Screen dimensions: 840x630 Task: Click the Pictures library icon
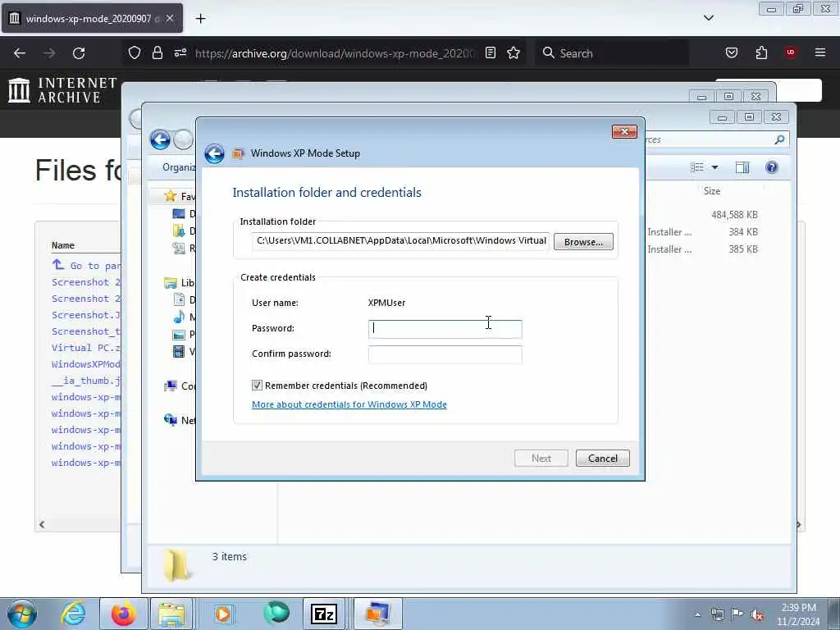(179, 335)
